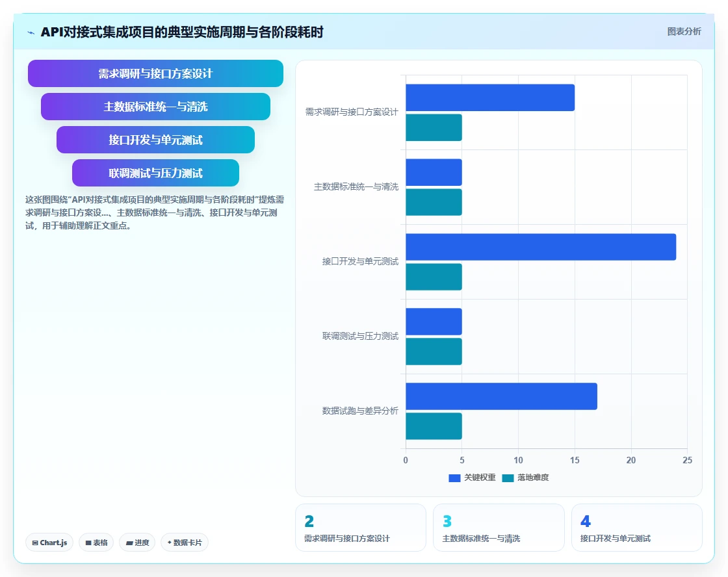Click blue bar for 联调测试与压力测试
728x577 pixels.
(434, 322)
